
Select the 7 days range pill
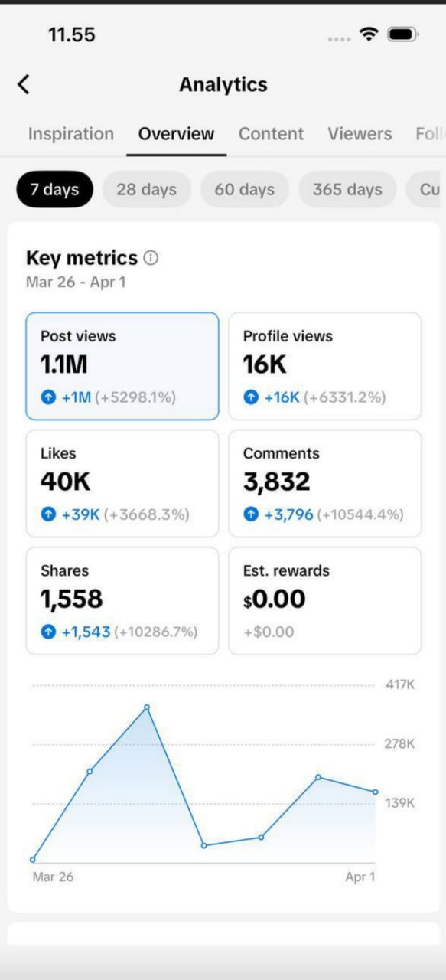click(54, 190)
